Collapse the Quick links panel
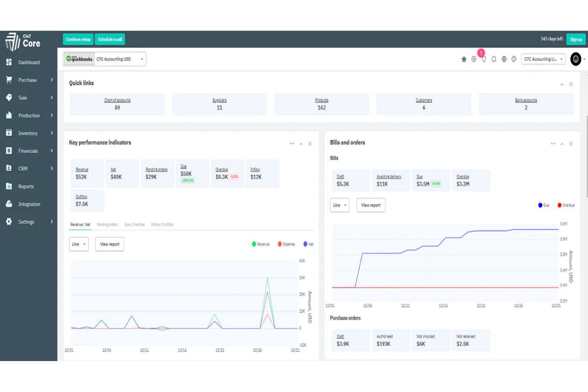Screen dimensions: 588x392 562,84
